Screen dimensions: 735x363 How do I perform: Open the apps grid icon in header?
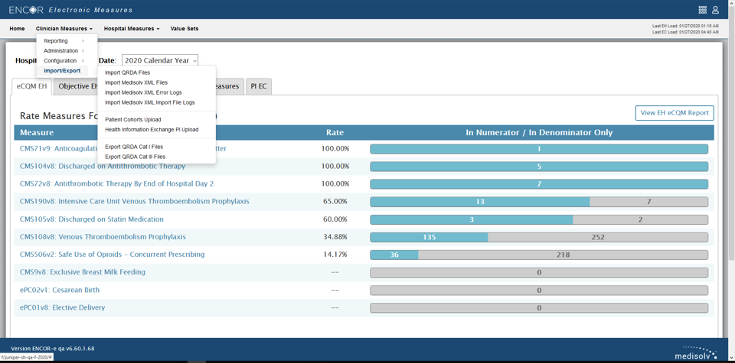click(703, 10)
